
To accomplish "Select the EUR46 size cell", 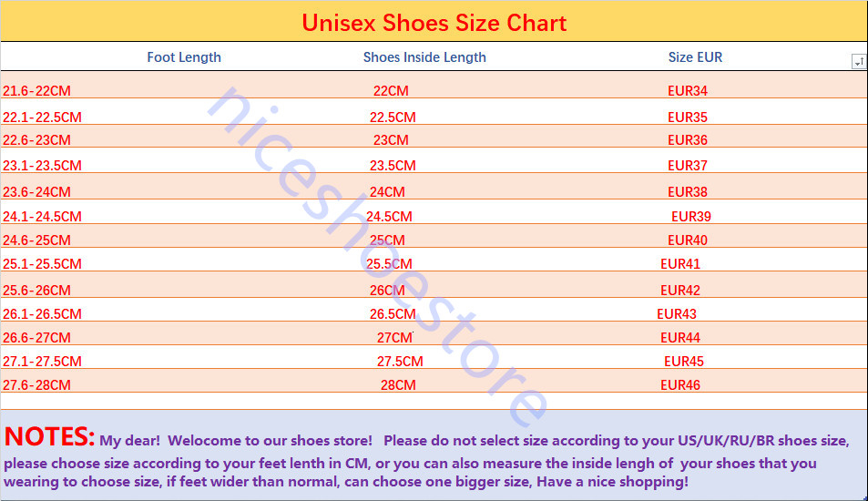I will tap(680, 385).
